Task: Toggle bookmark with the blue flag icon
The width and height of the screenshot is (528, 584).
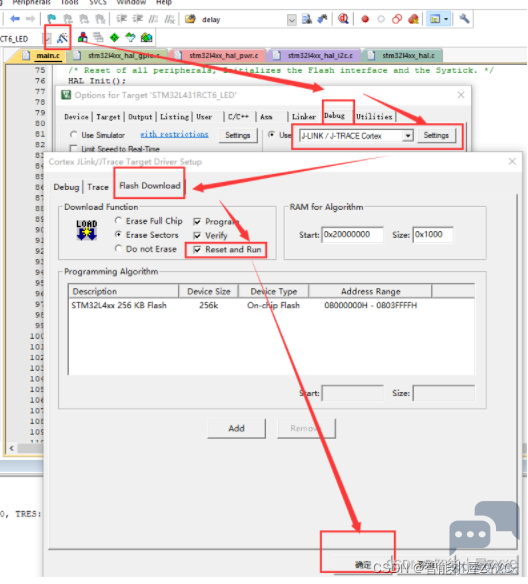Action: click(x=51, y=19)
